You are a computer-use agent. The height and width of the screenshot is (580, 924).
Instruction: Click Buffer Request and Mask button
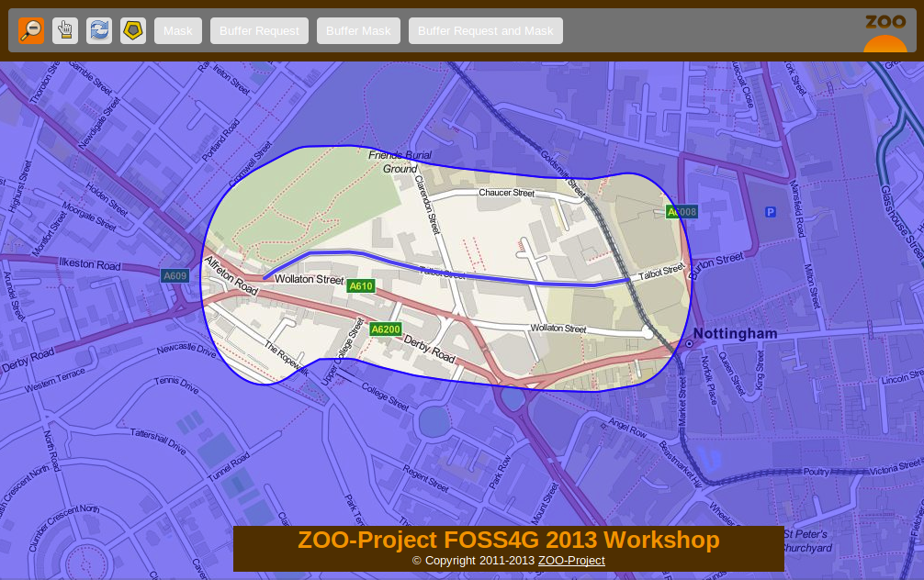point(485,30)
